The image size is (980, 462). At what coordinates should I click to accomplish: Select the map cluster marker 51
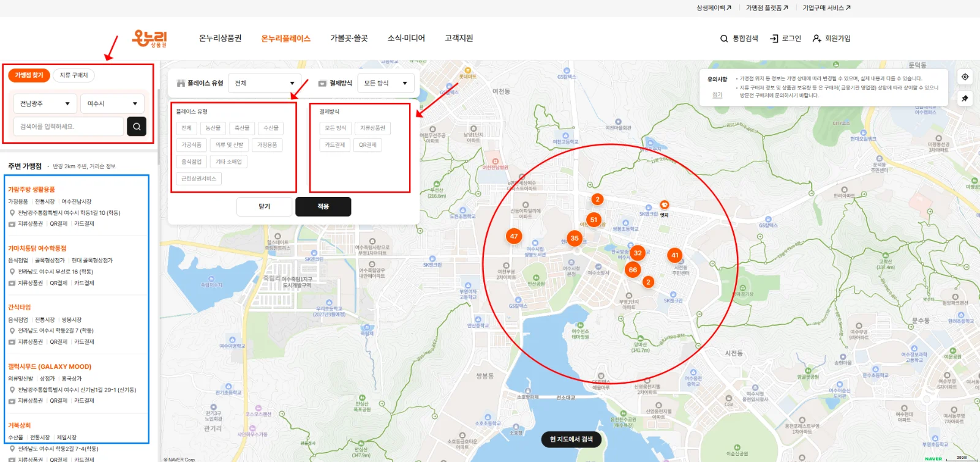tap(594, 220)
